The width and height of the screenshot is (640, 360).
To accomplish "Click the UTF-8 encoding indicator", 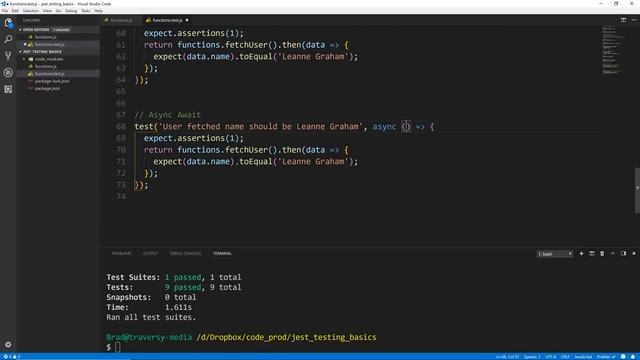I will point(550,357).
